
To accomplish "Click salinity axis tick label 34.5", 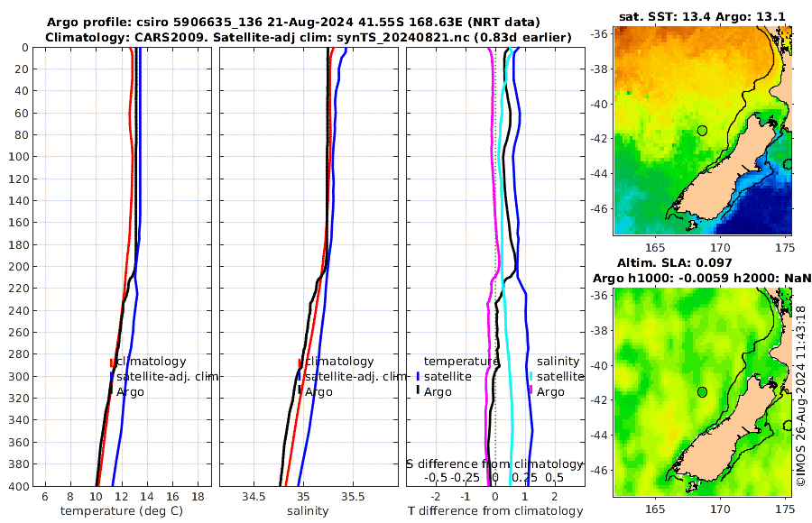I will (254, 497).
